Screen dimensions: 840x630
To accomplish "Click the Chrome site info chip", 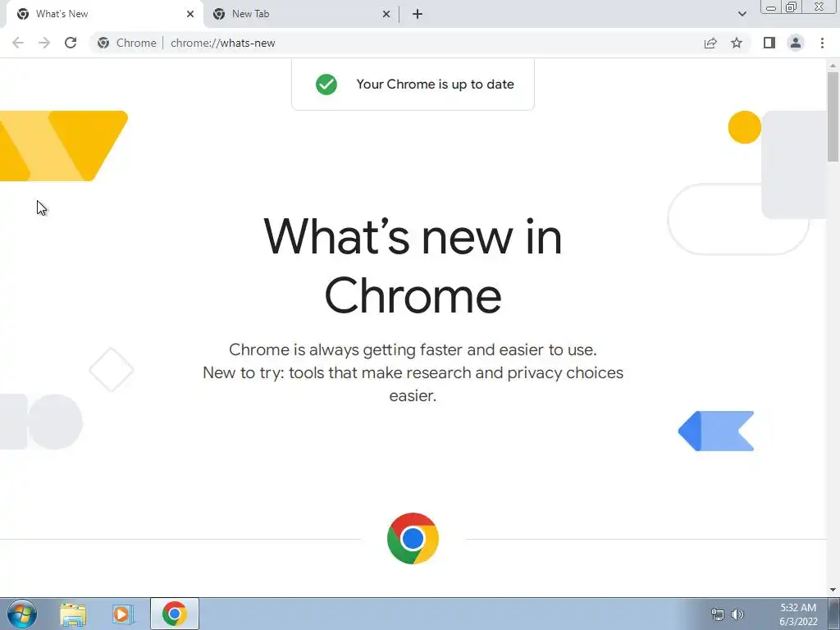I will click(127, 43).
